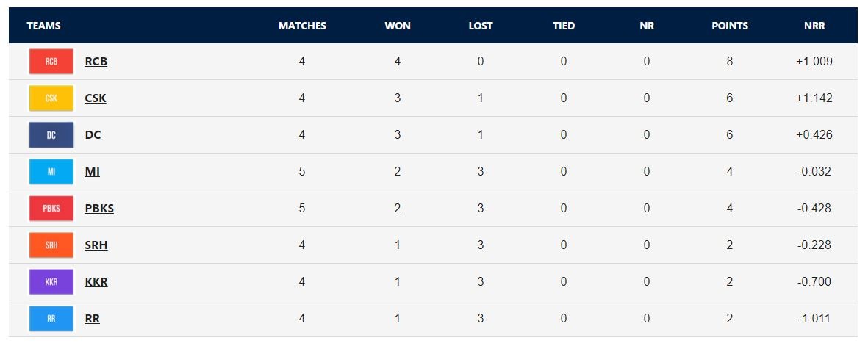Open the RCB team name link
Image resolution: width=868 pixels, height=346 pixels.
click(x=96, y=62)
